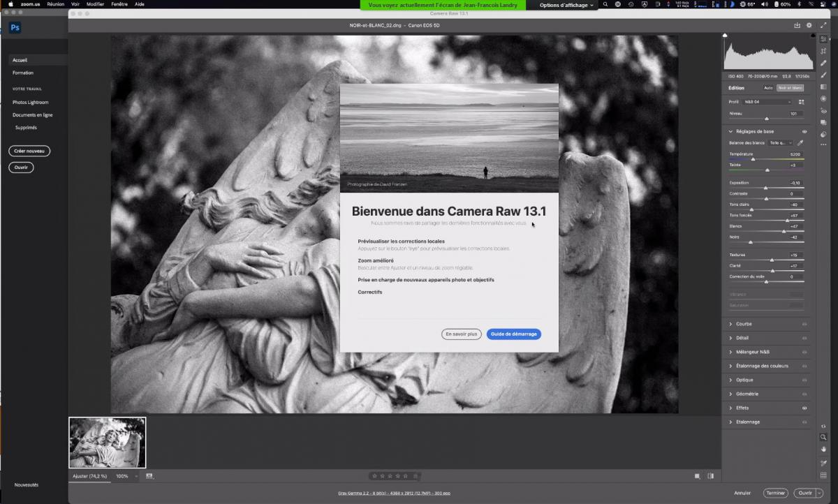838x504 pixels.
Task: Open the Graduated Filter tool
Action: 823,87
